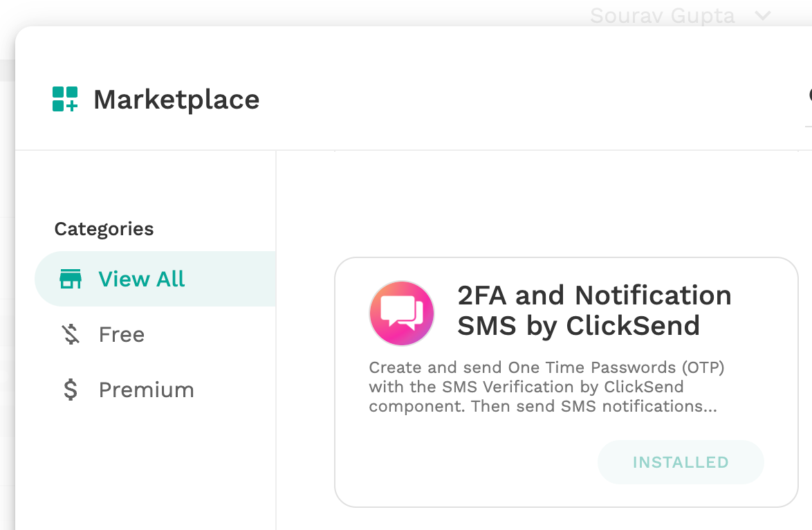Click the One Time Passwords description text
Screen dimensions: 812x530
pos(546,387)
